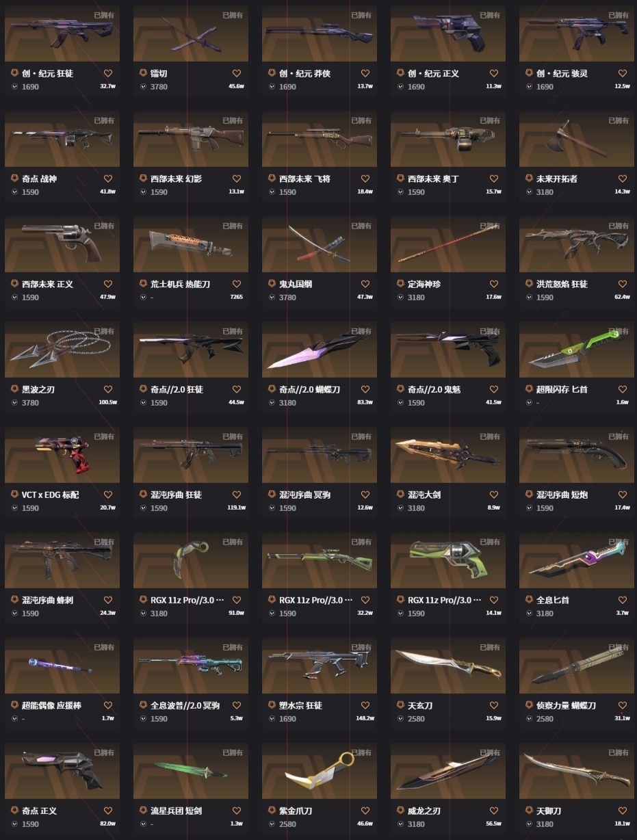Image resolution: width=637 pixels, height=840 pixels.
Task: Click 已拥有 badge on 威龙之刃 card
Action: click(490, 752)
